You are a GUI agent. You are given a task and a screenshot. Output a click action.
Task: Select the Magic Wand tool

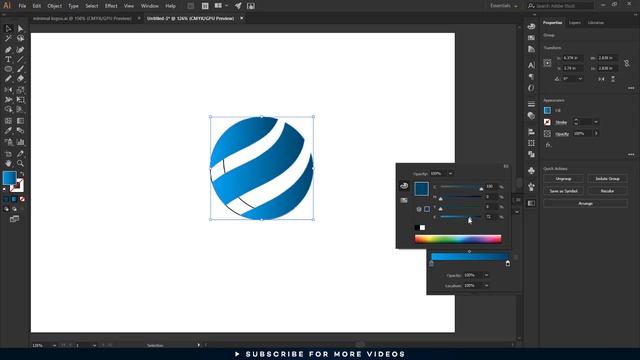point(8,38)
